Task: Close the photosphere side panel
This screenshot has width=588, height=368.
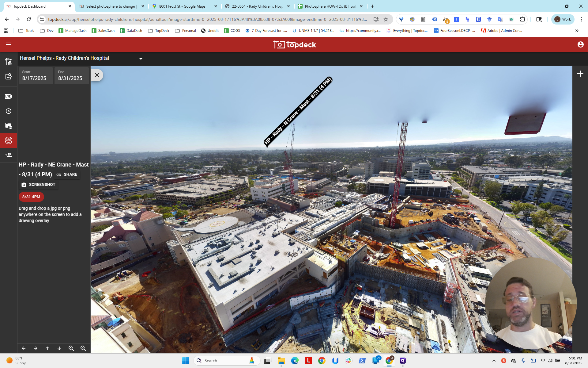Action: (x=97, y=75)
